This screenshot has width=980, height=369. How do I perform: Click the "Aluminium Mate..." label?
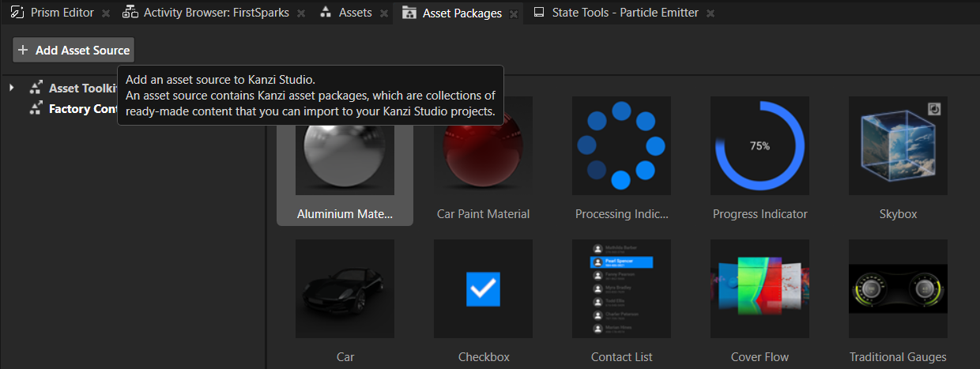pos(345,214)
